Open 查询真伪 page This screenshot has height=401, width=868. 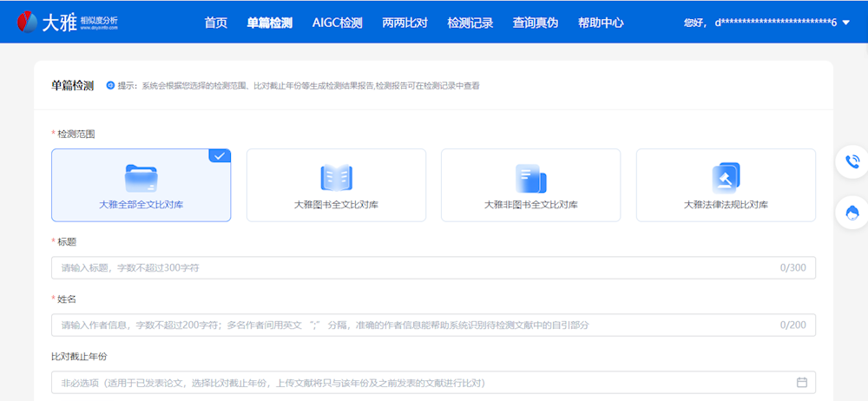pos(536,23)
